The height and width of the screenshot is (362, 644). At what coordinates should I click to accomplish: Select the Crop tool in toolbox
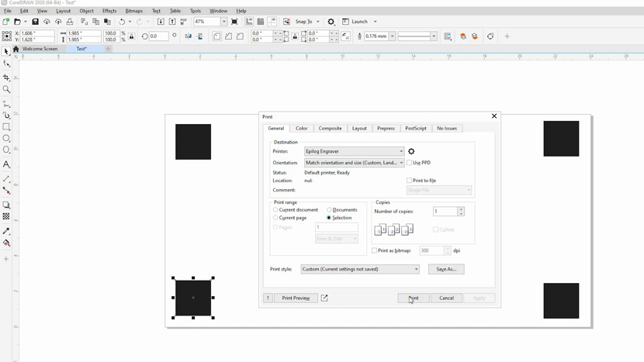click(7, 78)
